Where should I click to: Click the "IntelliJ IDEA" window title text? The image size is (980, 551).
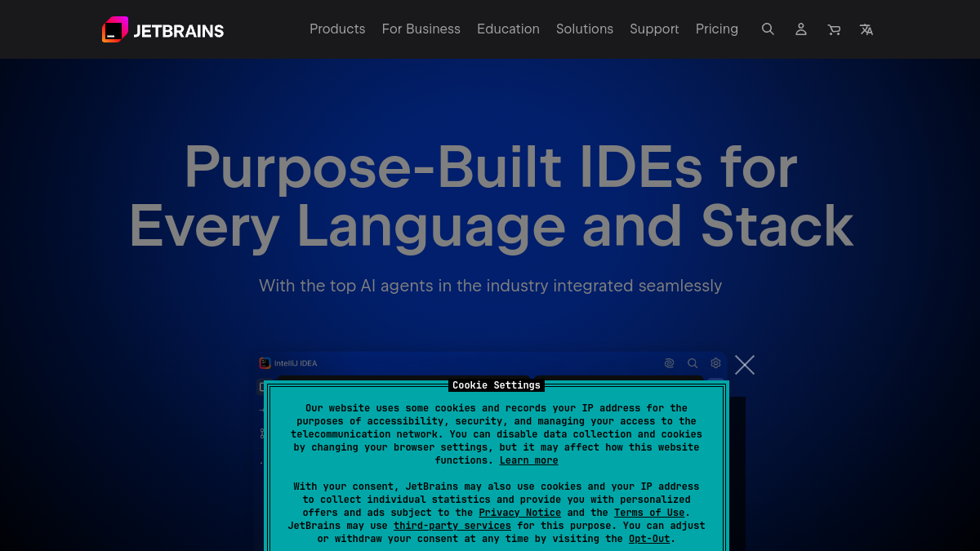pos(296,363)
